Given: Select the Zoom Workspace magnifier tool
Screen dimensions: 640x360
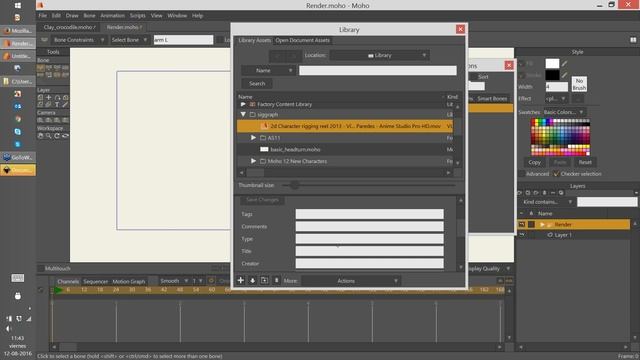Looking at the screenshot, I should [x=49, y=136].
